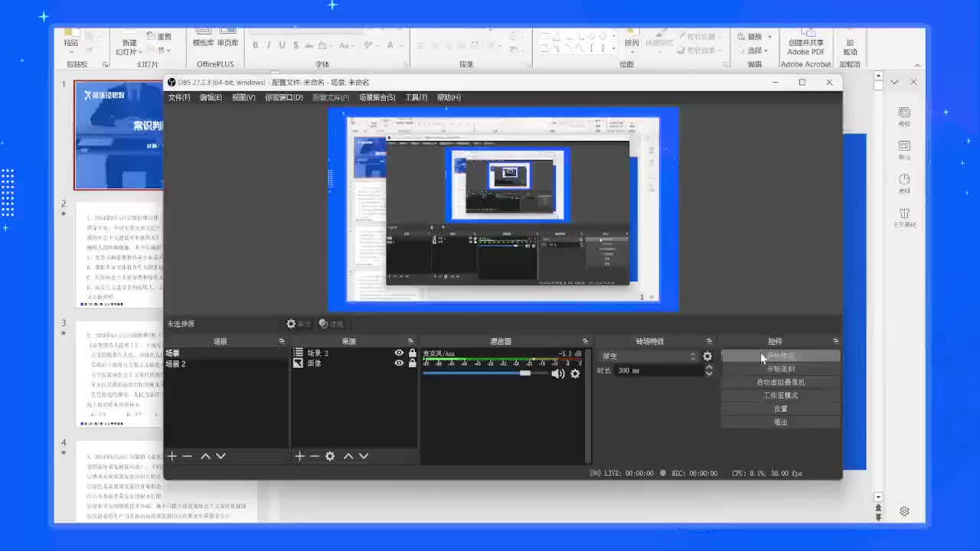Open the 视图(V) menu in OBS
Image resolution: width=980 pixels, height=551 pixels.
(x=243, y=98)
